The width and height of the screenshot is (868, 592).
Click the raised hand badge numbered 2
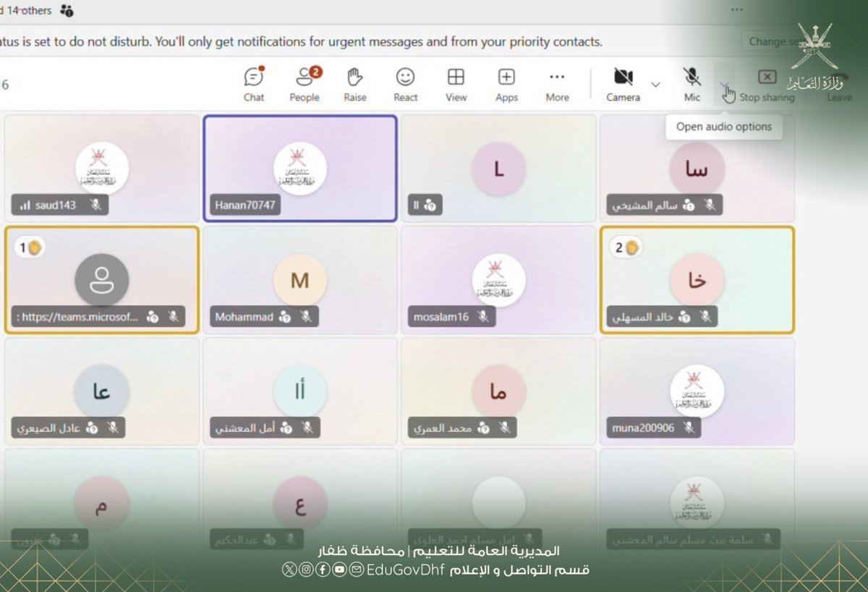(626, 248)
